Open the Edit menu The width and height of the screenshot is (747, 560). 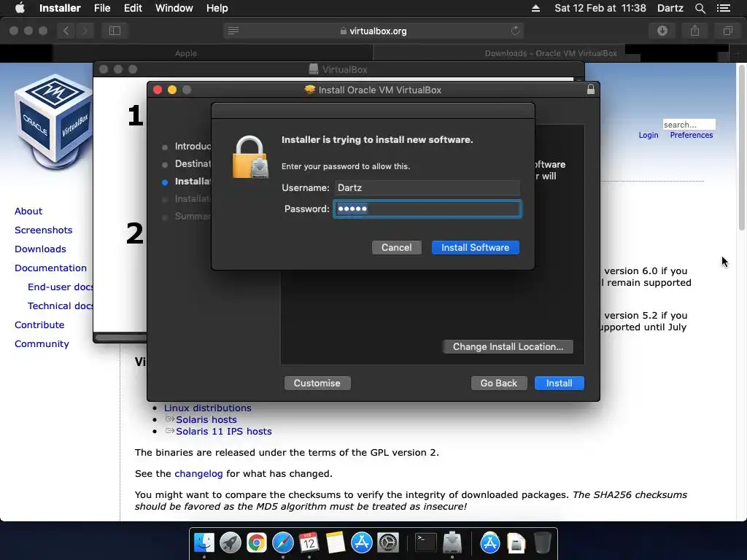133,8
